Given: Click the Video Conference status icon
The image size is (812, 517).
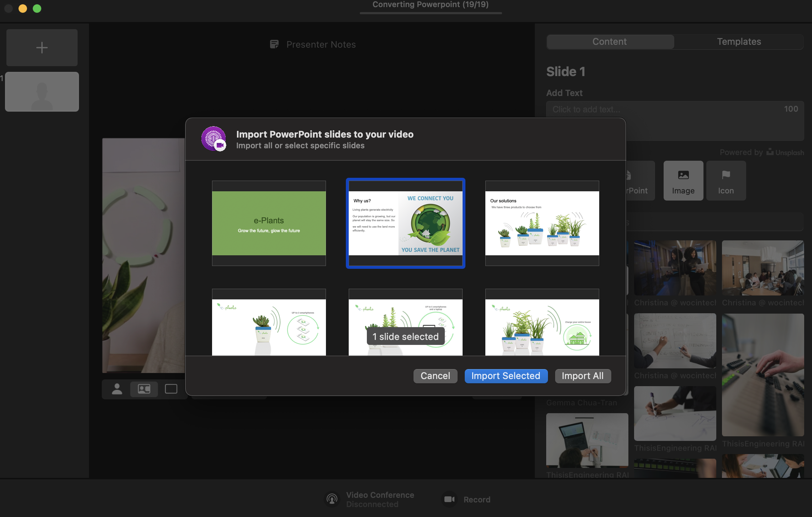Looking at the screenshot, I should click(332, 499).
